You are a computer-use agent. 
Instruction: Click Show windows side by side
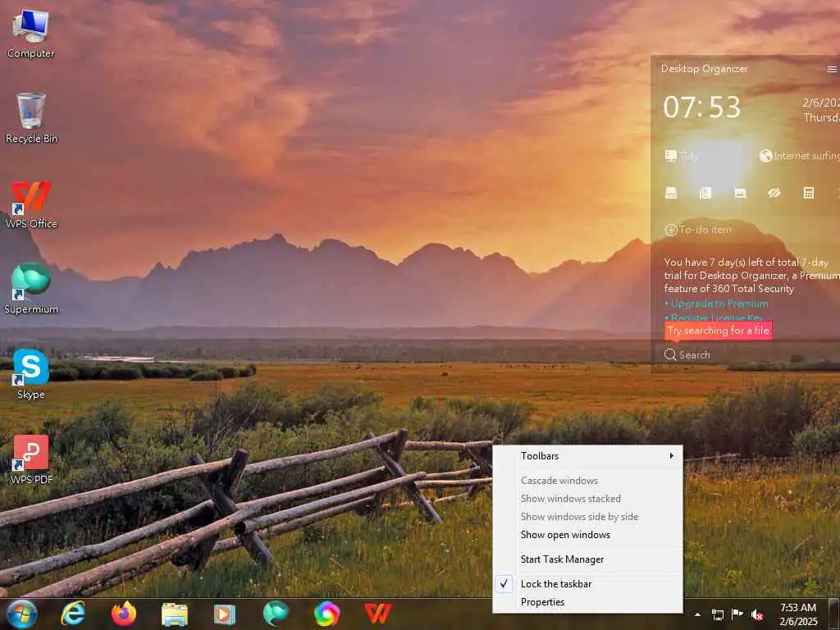[587, 517]
